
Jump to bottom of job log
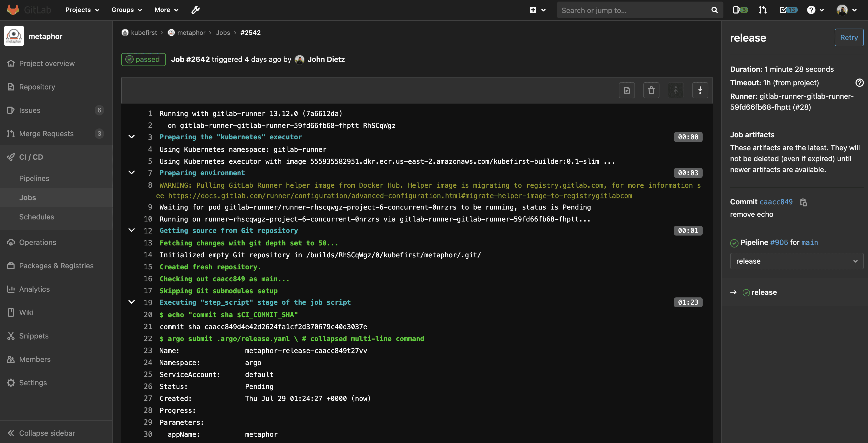700,90
